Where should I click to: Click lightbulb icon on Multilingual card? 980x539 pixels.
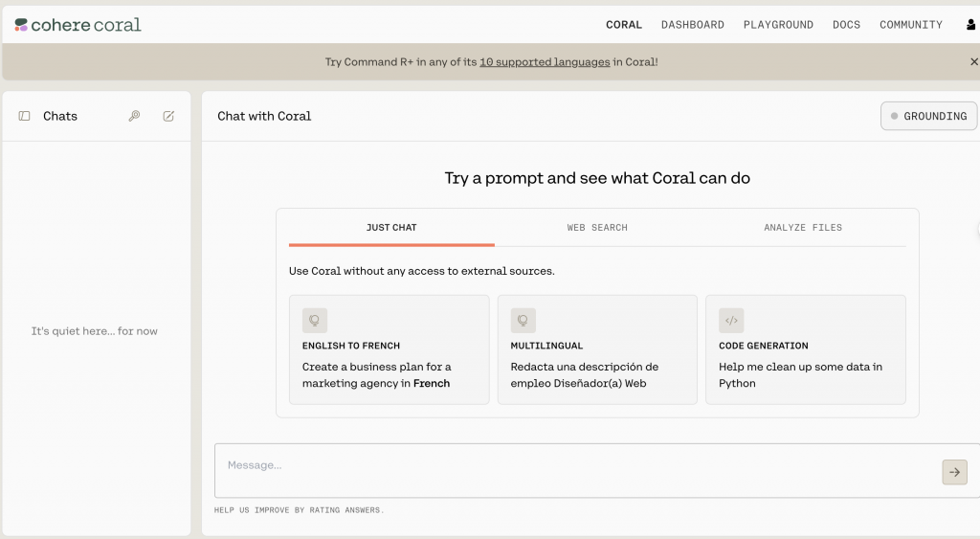pyautogui.click(x=523, y=321)
